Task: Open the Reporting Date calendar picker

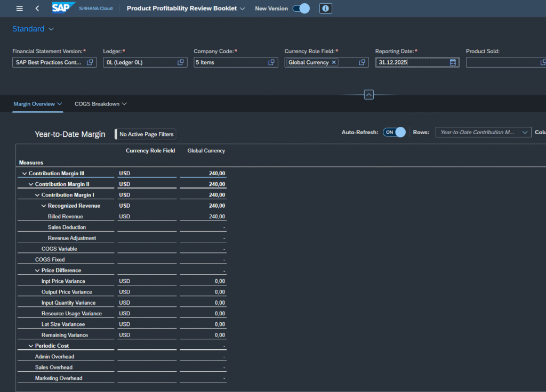Action: [453, 62]
